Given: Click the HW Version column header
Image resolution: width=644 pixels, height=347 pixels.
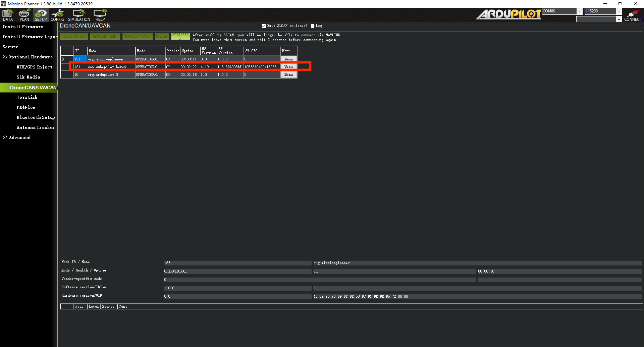Looking at the screenshot, I should [209, 51].
